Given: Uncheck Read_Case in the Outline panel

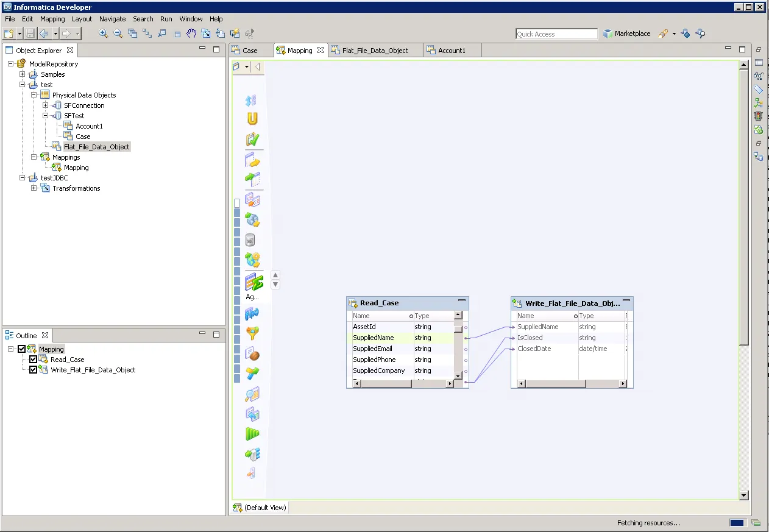Looking at the screenshot, I should (34, 359).
